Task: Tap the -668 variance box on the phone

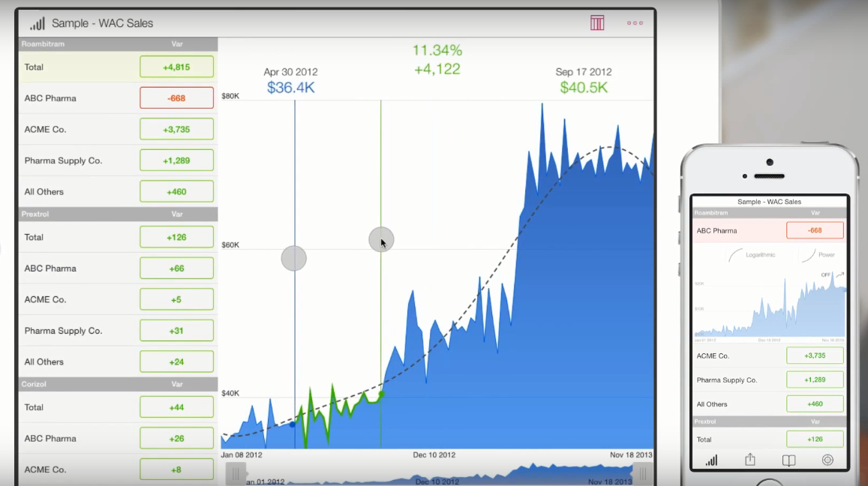Action: point(815,230)
